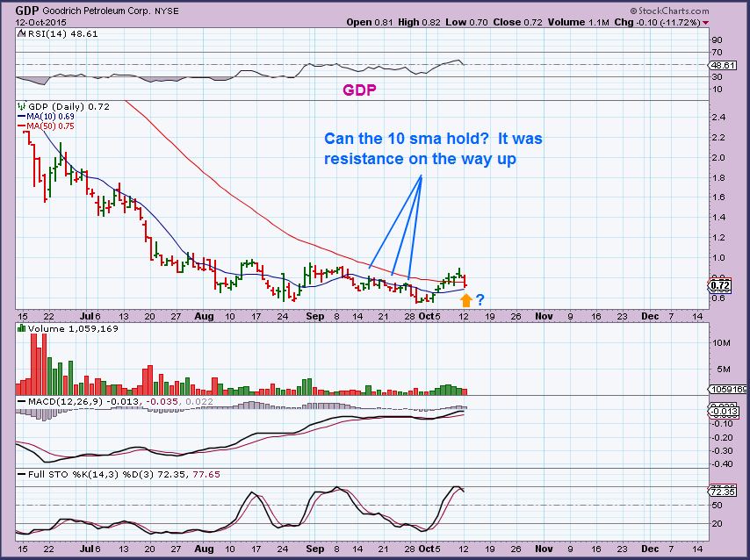Click the 10M volume axis label
Image resolution: width=750 pixels, height=560 pixels.
pyautogui.click(x=721, y=343)
